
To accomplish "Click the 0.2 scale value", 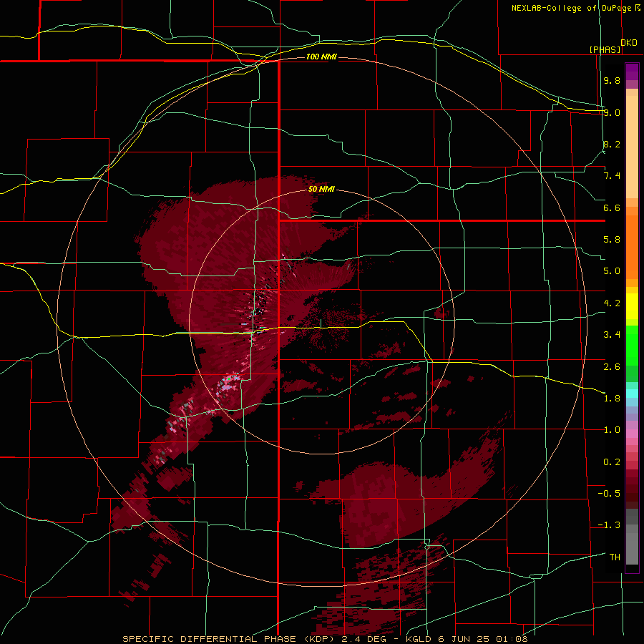I will tap(612, 462).
